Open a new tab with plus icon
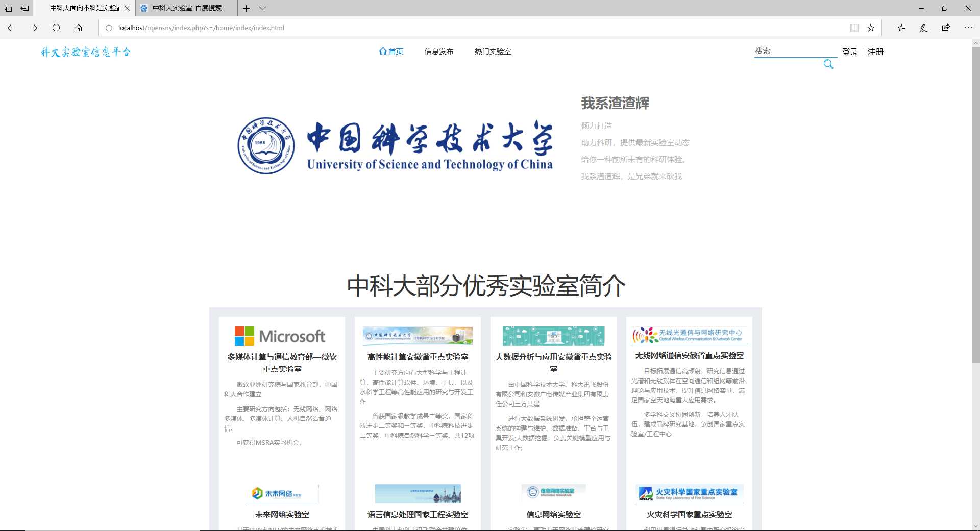 pyautogui.click(x=246, y=8)
